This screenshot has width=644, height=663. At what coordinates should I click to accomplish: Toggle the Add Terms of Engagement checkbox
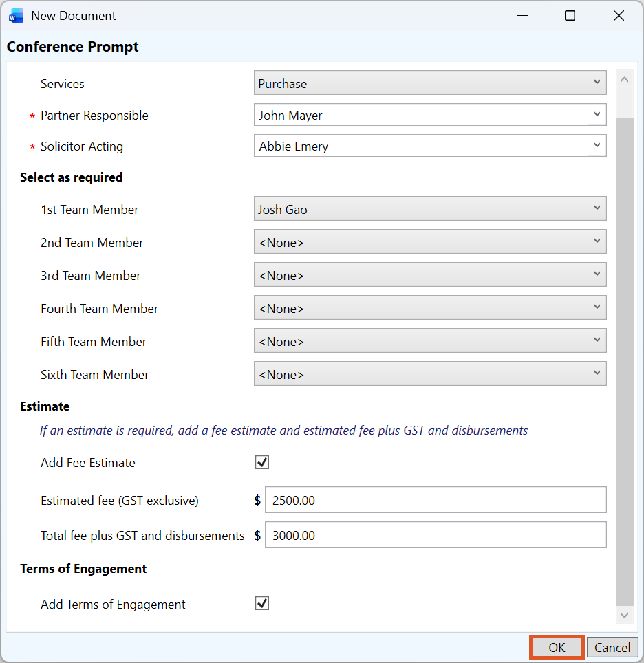click(262, 603)
